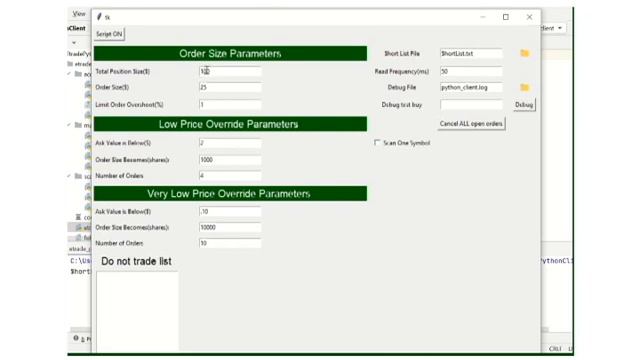This screenshot has height=360, width=640.
Task: Open the dropdown arrow at background IDE top right
Action: click(x=560, y=28)
